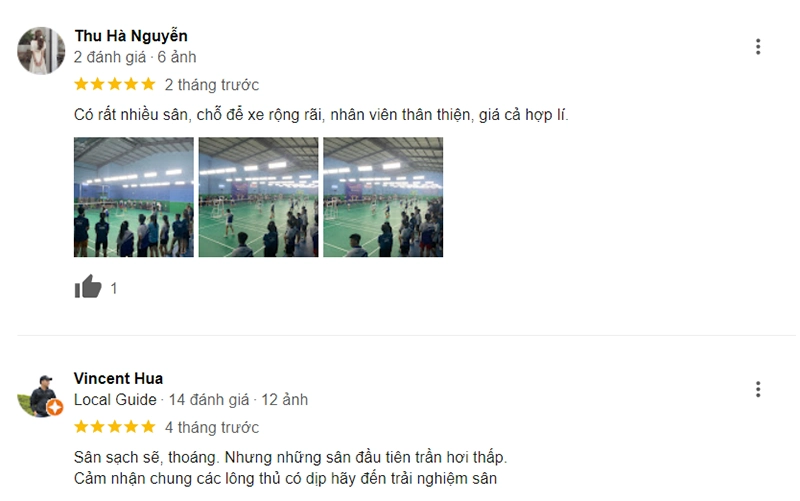The image size is (800, 501).
Task: Like Thu Hà Nguyễn's review with thumbs up
Action: tap(88, 287)
